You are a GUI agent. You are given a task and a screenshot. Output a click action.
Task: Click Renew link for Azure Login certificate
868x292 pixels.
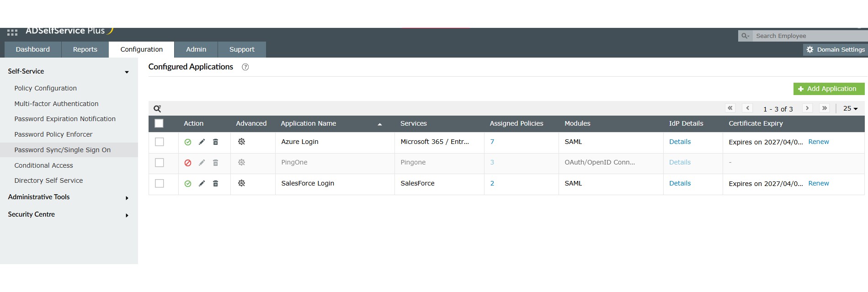tap(818, 142)
